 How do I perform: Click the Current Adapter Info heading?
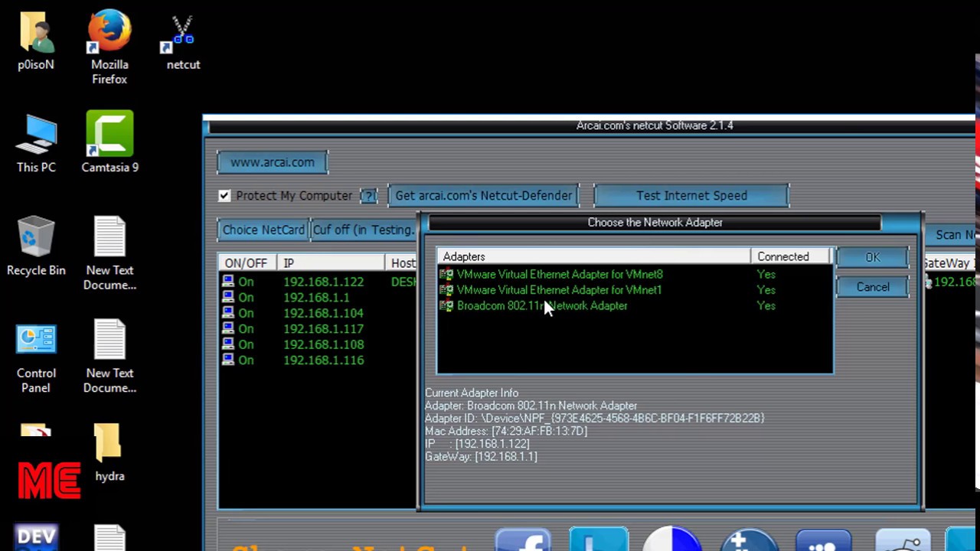(472, 393)
